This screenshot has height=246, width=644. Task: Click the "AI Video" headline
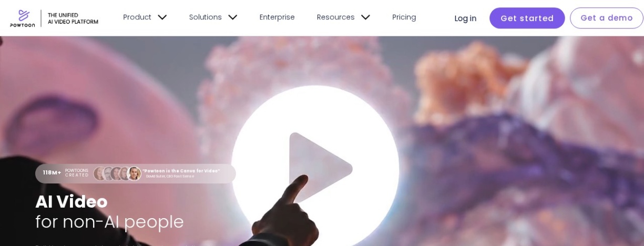(x=71, y=202)
